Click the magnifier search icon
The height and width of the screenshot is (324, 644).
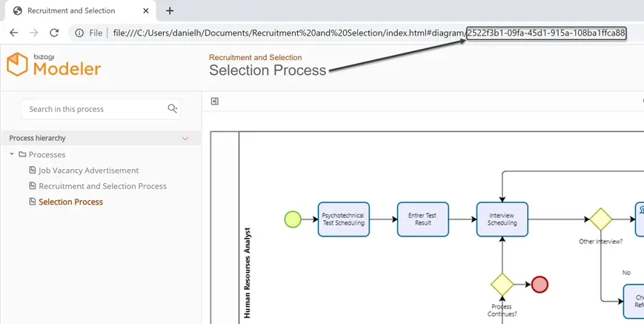tap(173, 108)
